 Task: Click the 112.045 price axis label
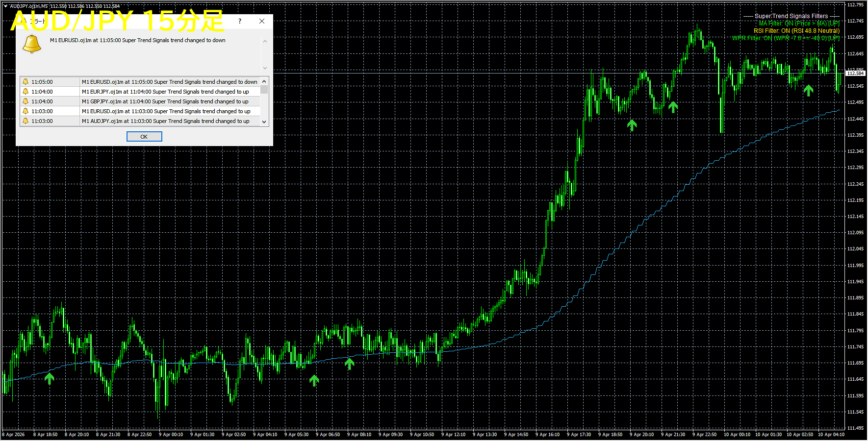coord(856,249)
